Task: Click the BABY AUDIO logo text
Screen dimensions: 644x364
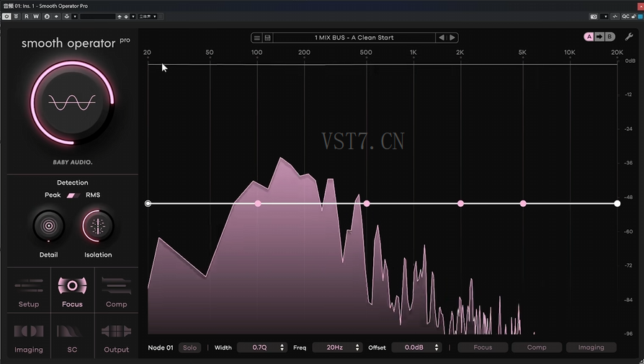Action: coord(72,162)
